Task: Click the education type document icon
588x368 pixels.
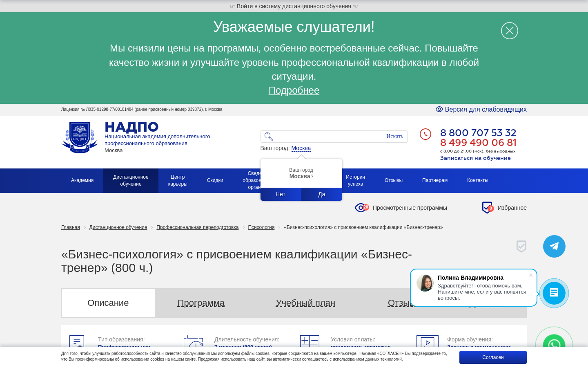Action: pyautogui.click(x=77, y=341)
